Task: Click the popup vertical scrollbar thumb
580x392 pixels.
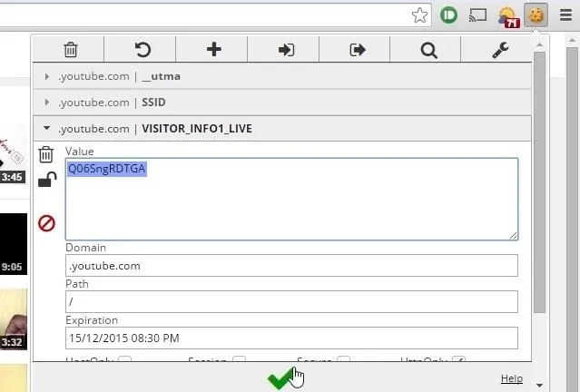Action: [539, 182]
